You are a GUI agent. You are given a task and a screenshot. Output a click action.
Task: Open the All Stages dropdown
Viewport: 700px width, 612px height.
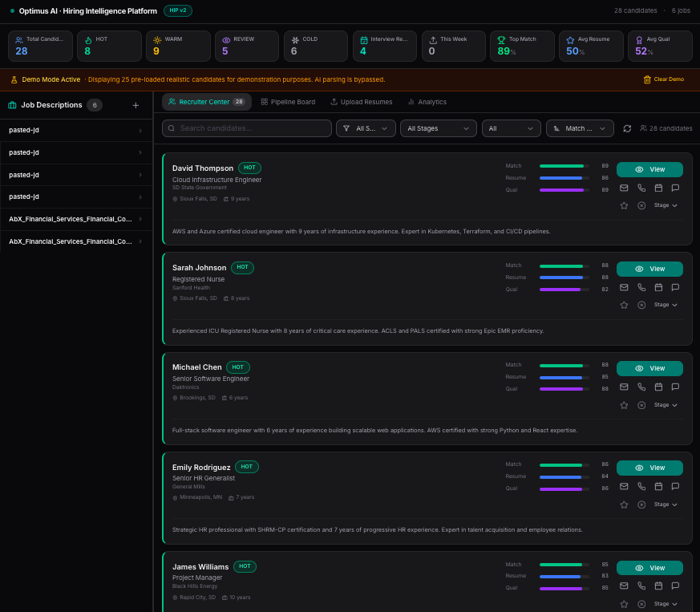click(438, 128)
